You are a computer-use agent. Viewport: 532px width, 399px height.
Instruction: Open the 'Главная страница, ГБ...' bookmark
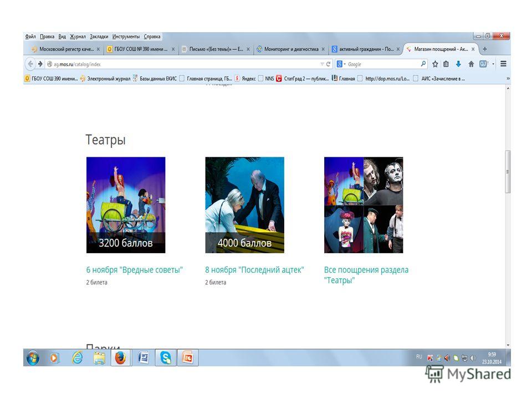point(206,78)
